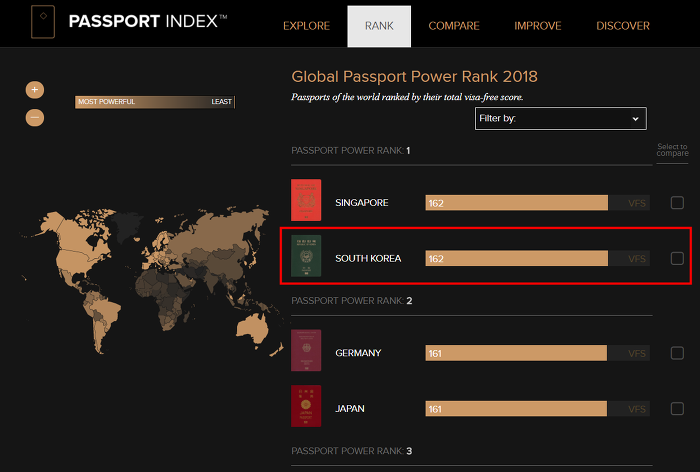Image resolution: width=700 pixels, height=472 pixels.
Task: Click the VFS label on Singapore row
Action: [637, 203]
